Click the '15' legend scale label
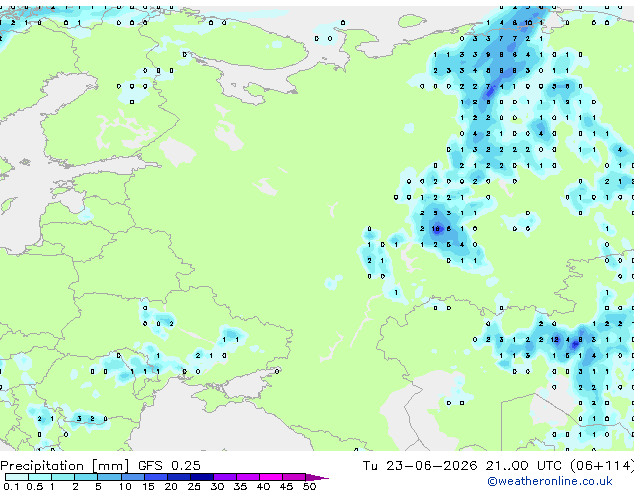634x490 pixels. [148, 486]
